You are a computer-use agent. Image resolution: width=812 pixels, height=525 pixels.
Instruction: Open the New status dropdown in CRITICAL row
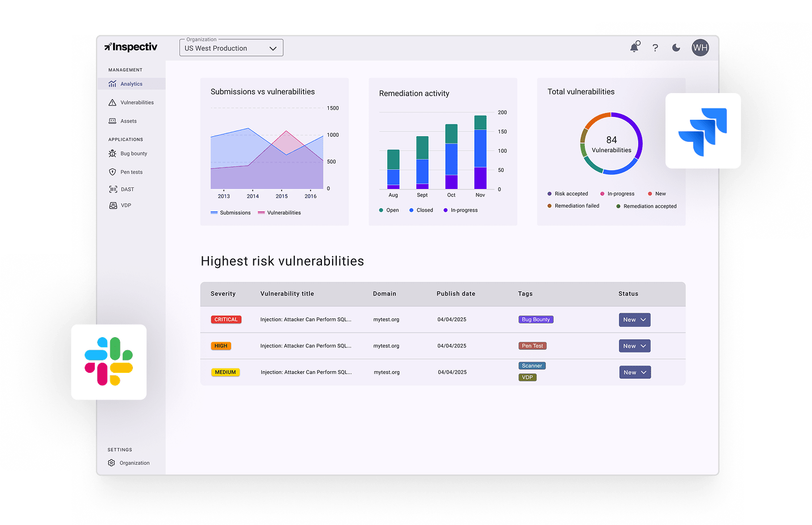pos(634,320)
